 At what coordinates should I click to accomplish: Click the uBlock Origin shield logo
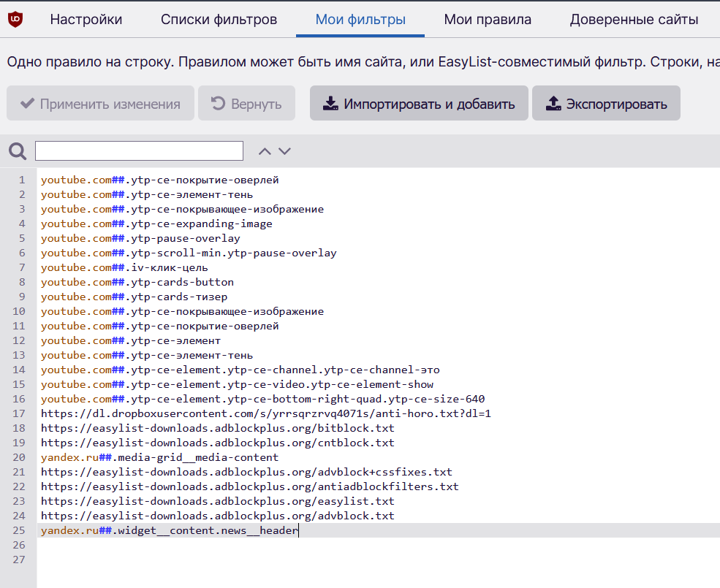[15, 19]
